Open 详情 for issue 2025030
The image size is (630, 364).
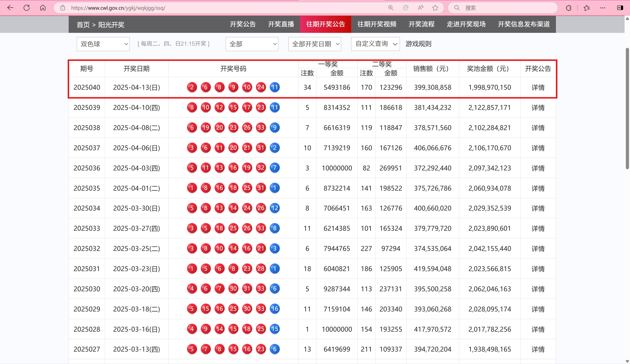538,289
